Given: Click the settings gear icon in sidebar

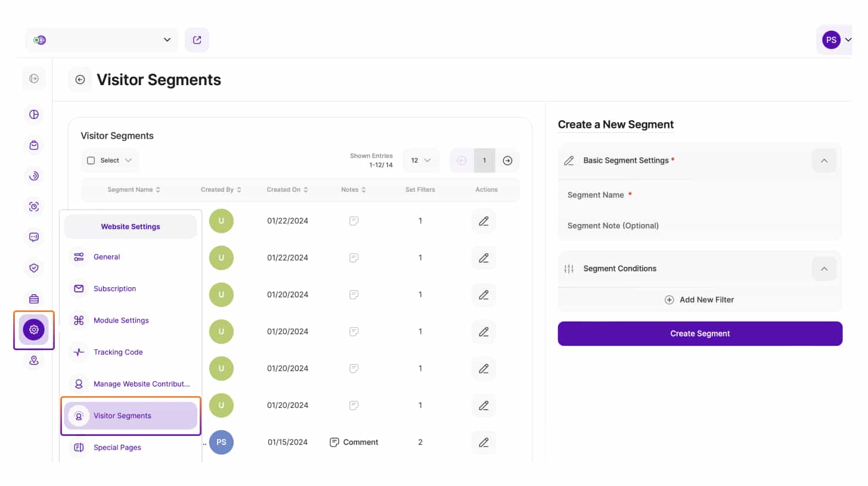Looking at the screenshot, I should pos(34,329).
